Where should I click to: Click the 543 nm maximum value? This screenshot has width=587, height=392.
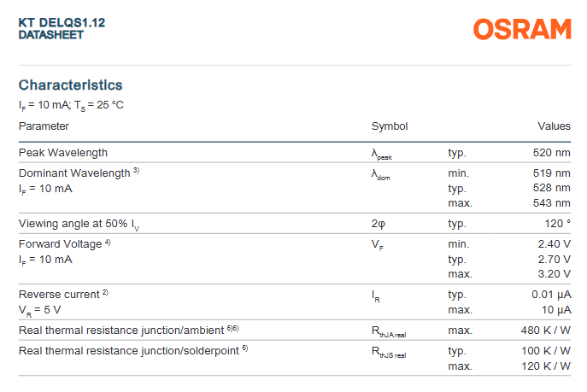coord(551,203)
